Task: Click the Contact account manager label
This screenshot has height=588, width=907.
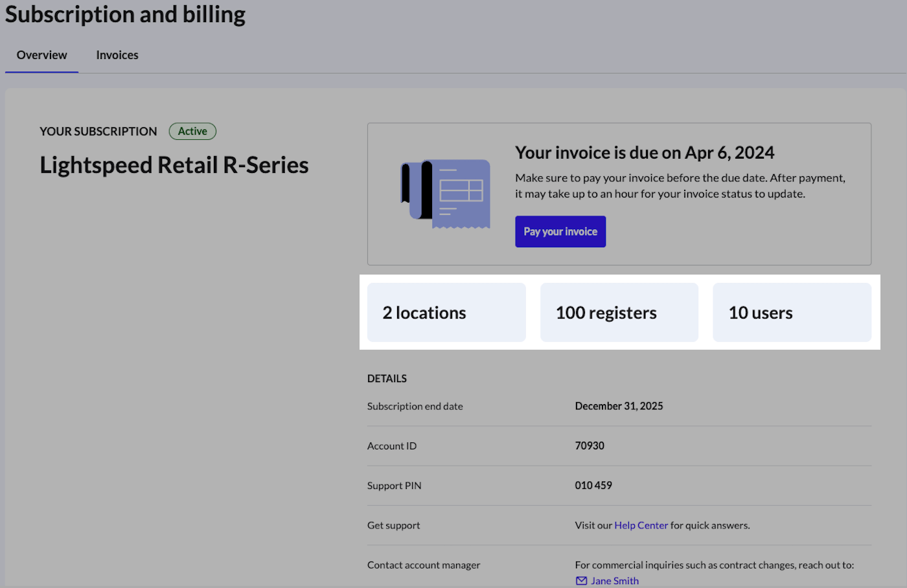Action: tap(424, 565)
